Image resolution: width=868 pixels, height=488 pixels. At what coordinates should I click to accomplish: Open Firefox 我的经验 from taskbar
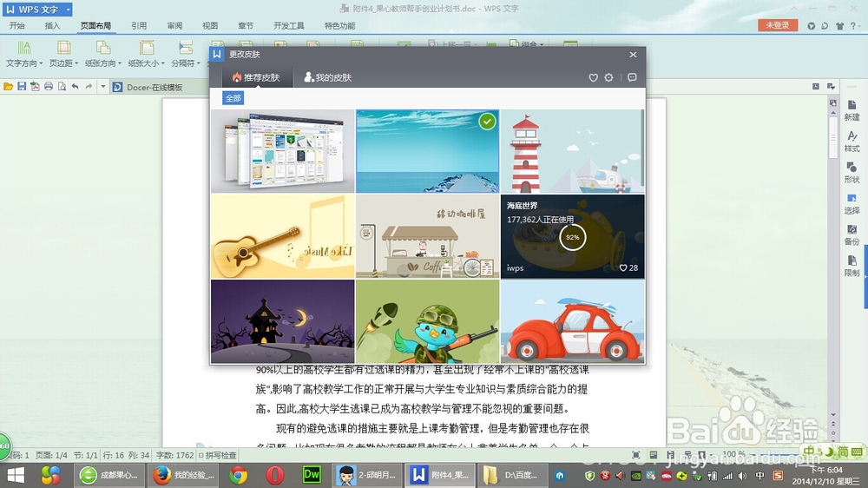click(x=184, y=475)
